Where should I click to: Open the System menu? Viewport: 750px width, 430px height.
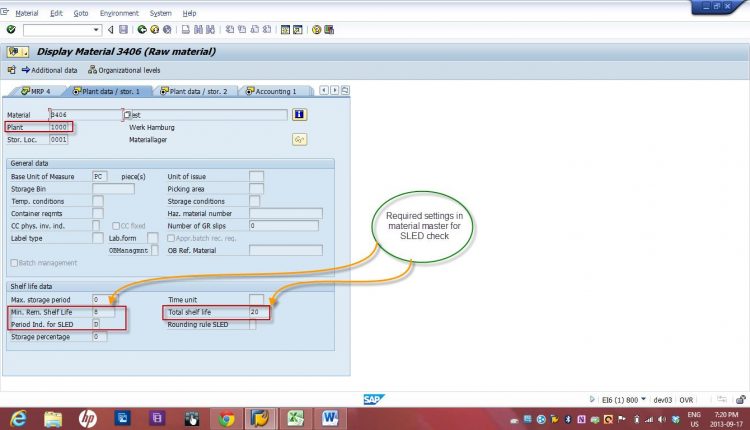(x=161, y=13)
